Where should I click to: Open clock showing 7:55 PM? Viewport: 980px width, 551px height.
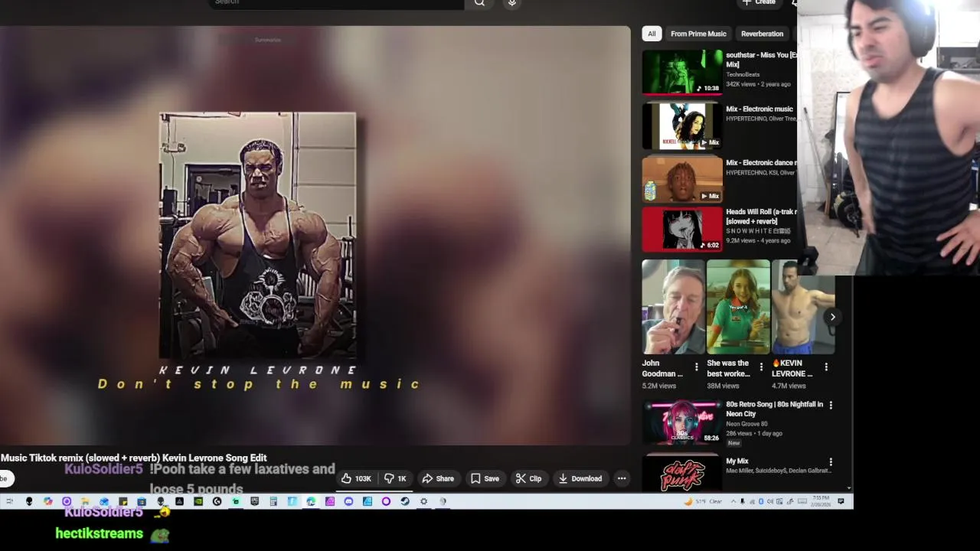coord(821,501)
